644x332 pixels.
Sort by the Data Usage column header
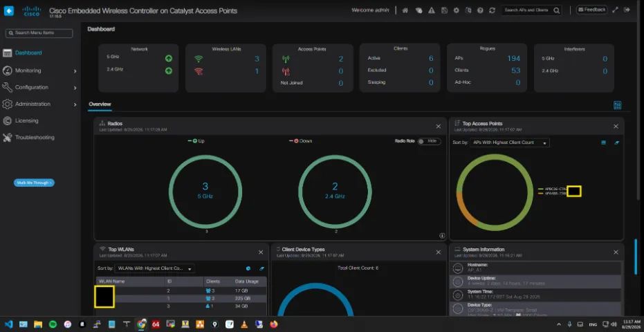246,282
